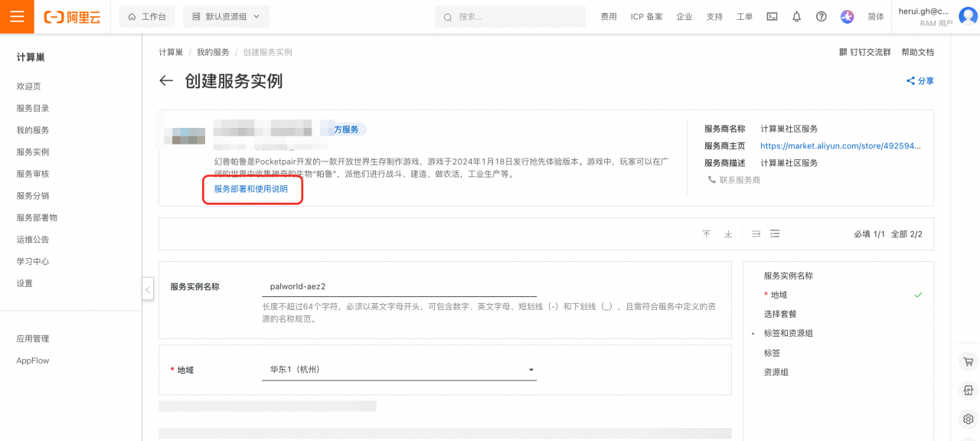Expand the 默认资源组 resource group dropdown
980x441 pixels.
coord(226,17)
